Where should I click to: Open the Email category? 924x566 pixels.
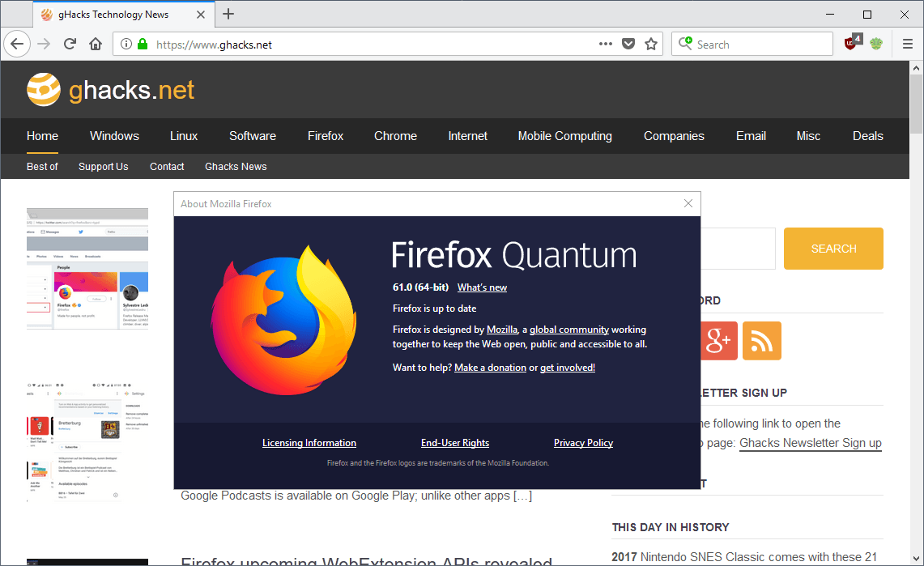tap(751, 136)
